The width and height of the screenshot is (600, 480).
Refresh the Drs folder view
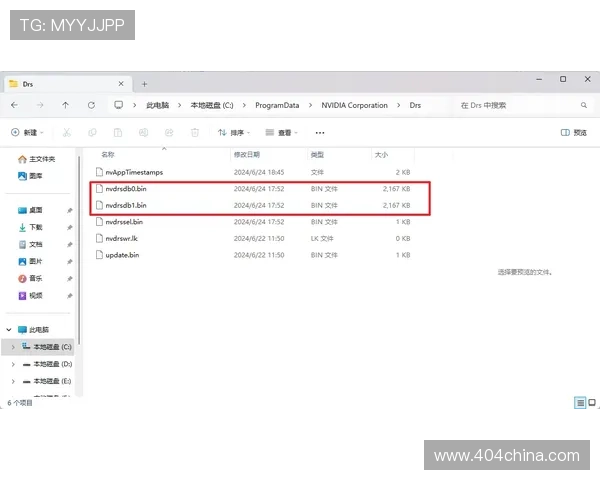point(91,105)
